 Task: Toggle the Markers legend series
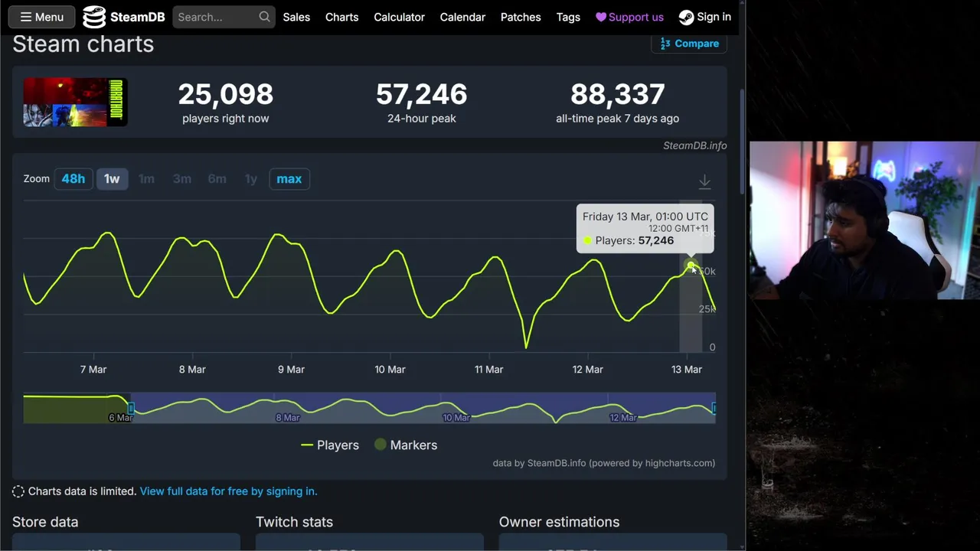click(406, 445)
